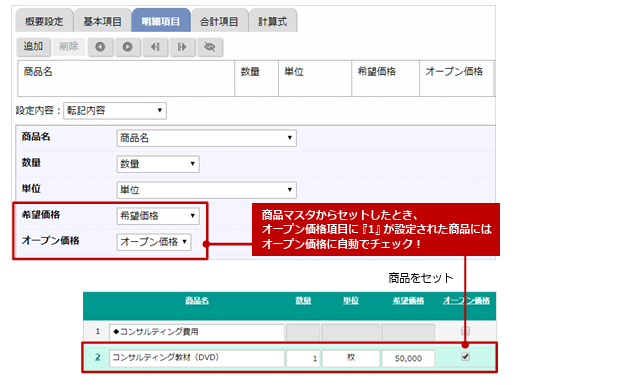Select the 希望価格 column header cell
The width and height of the screenshot is (640, 385).
[386, 78]
